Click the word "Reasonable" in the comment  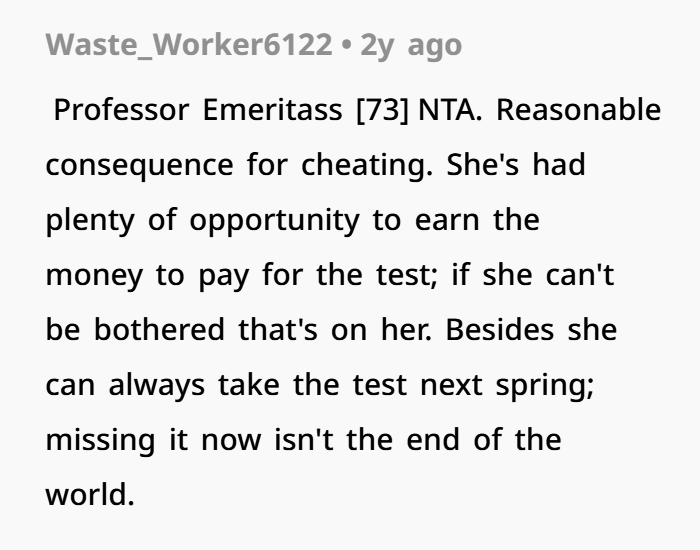pos(578,109)
